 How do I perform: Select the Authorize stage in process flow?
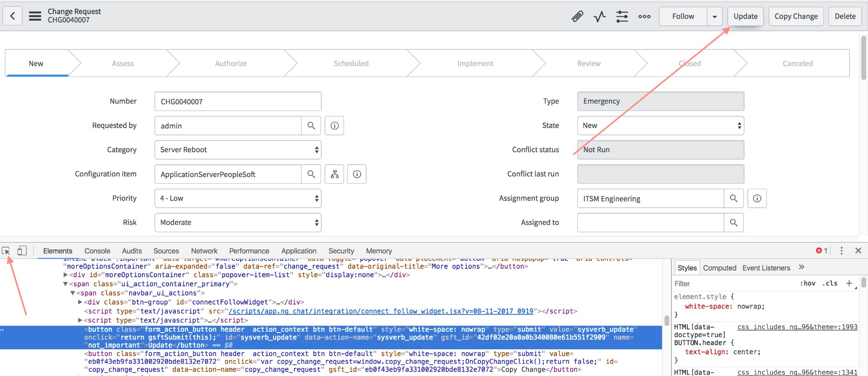pos(231,63)
